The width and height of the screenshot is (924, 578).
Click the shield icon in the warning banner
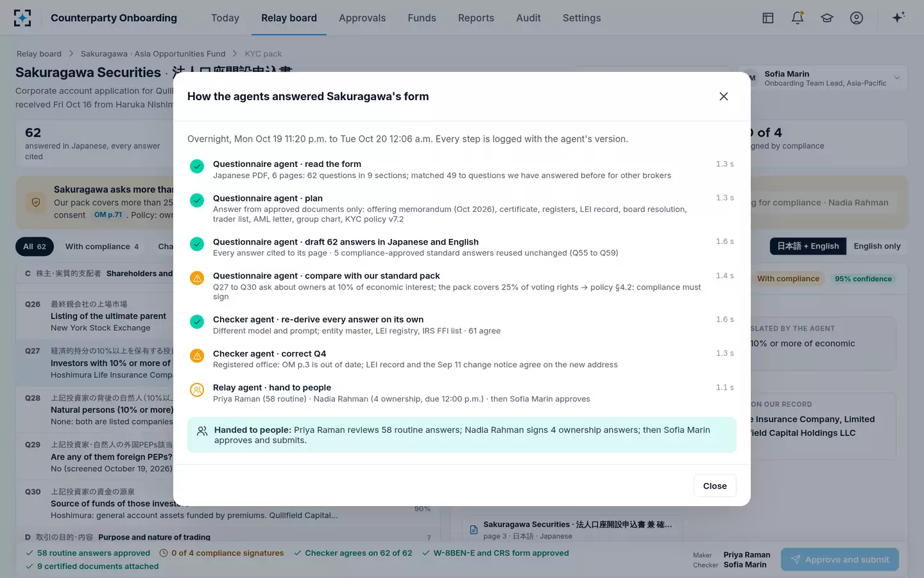click(x=36, y=202)
